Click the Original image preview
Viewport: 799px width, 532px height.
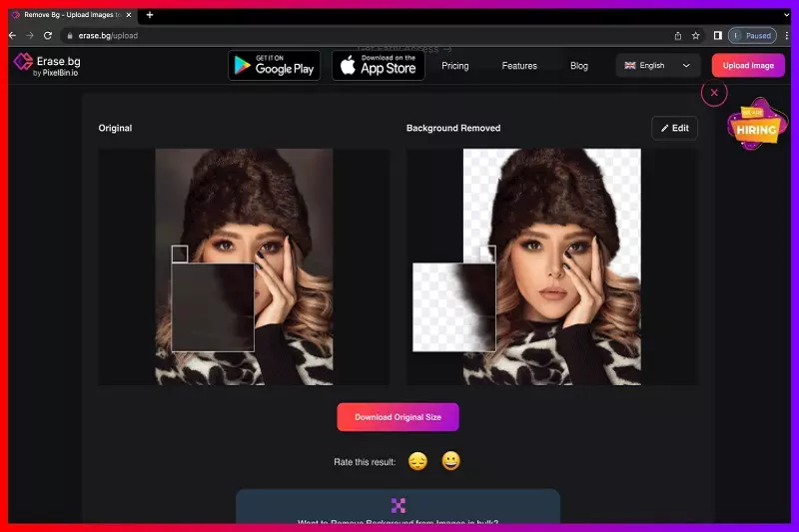244,266
